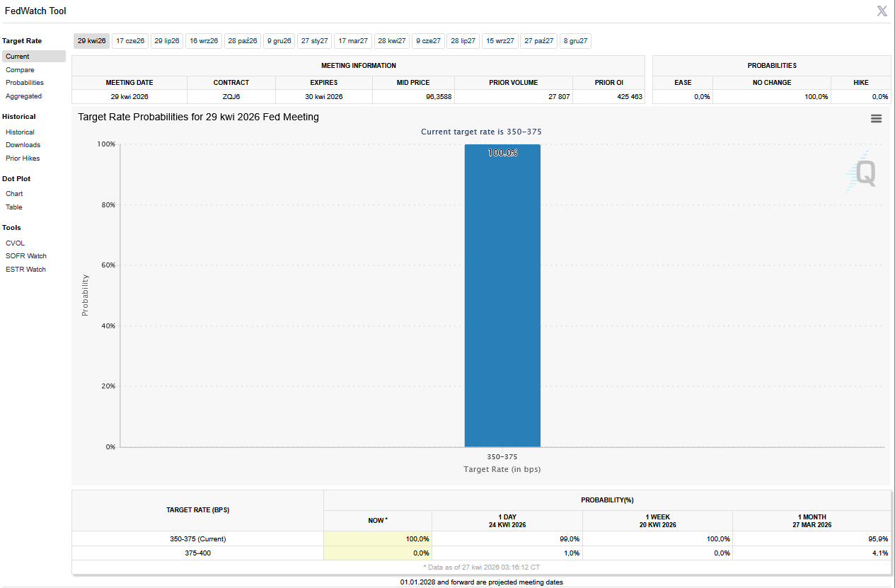
Task: Open the Downloads section
Action: click(23, 145)
